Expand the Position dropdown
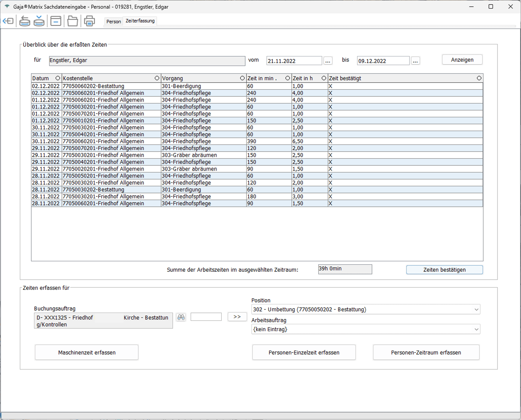 pyautogui.click(x=476, y=309)
